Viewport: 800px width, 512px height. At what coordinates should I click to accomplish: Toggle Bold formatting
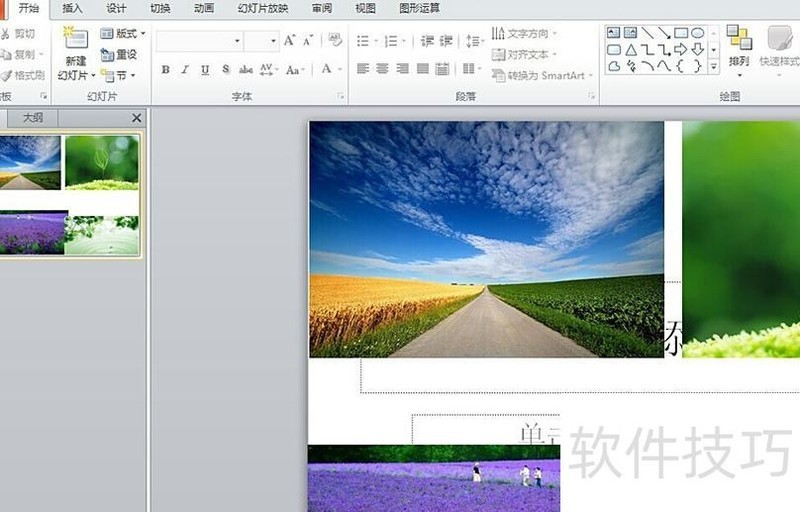[x=165, y=70]
